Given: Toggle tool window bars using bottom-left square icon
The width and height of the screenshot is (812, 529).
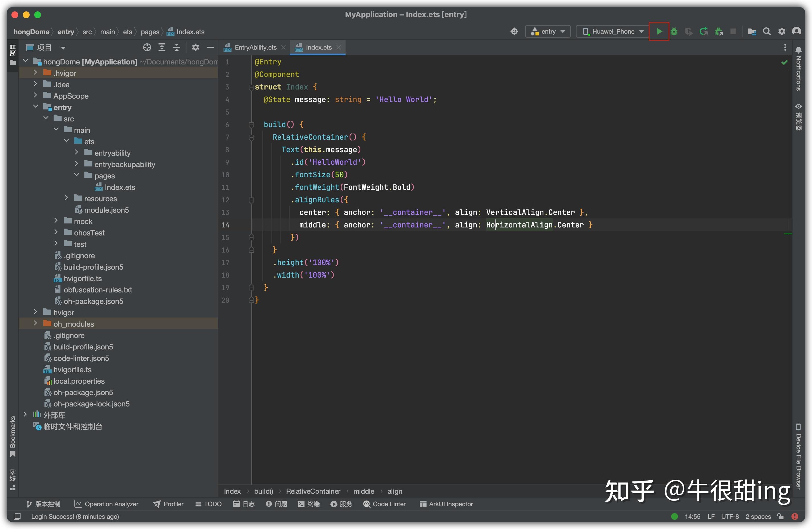Looking at the screenshot, I should click(17, 516).
